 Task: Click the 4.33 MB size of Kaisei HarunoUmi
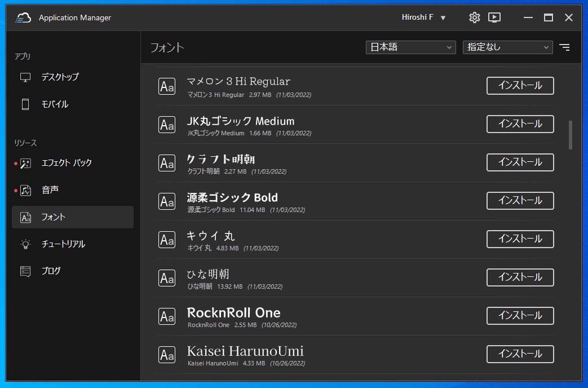click(x=254, y=363)
